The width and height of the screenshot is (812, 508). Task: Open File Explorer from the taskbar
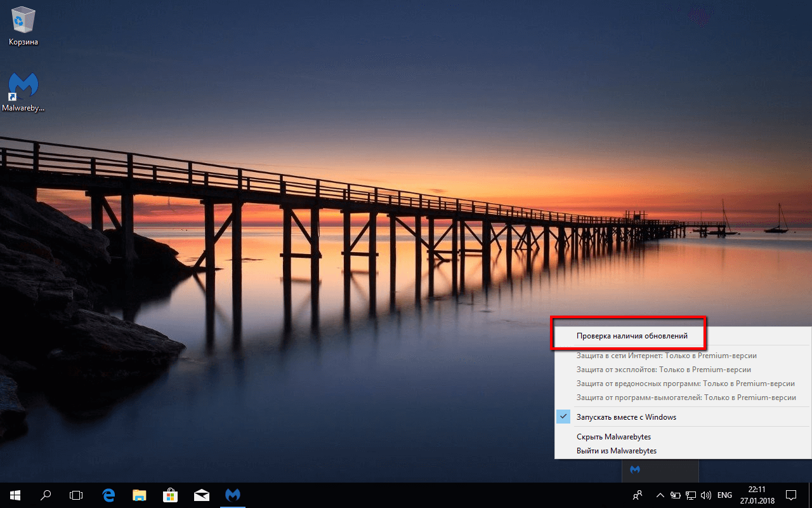click(140, 495)
